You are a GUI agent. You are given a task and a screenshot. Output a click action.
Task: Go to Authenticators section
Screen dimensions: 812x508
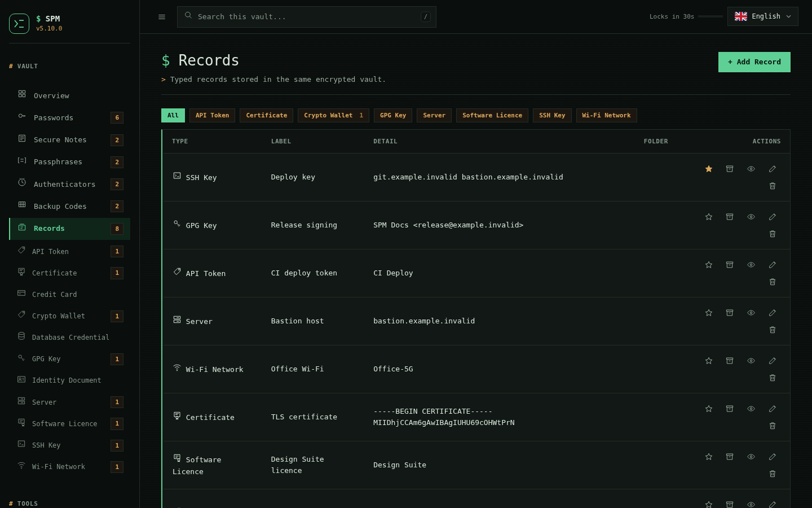(70, 184)
